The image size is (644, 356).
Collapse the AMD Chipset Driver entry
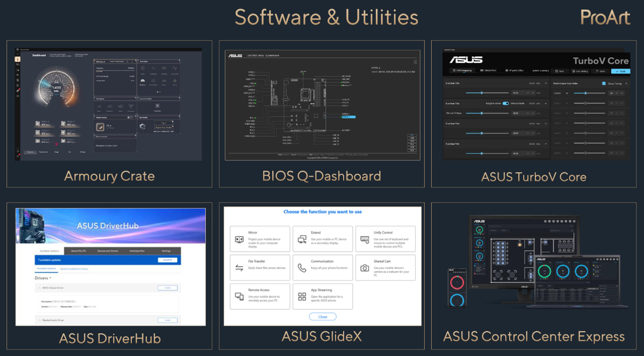pos(39,288)
